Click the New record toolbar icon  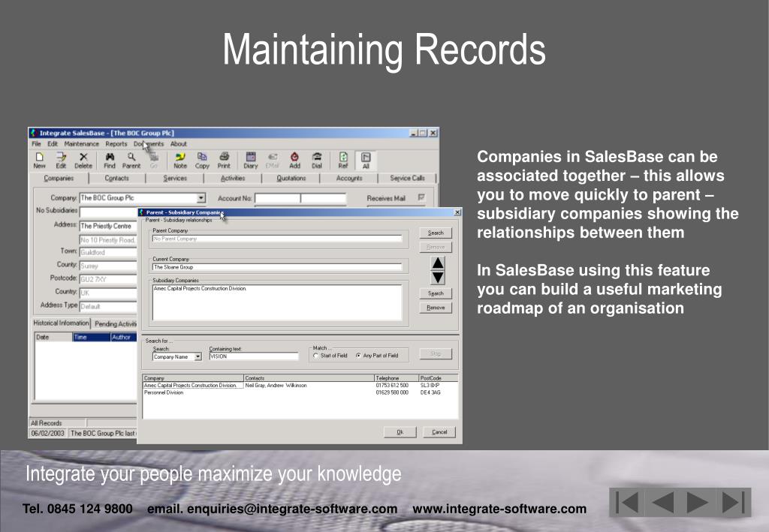tap(39, 160)
